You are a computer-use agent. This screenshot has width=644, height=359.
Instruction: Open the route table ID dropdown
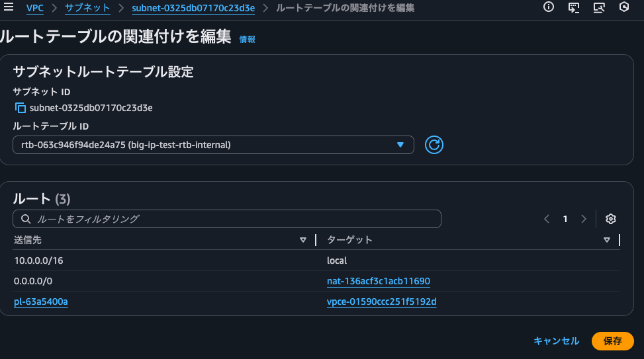click(213, 145)
